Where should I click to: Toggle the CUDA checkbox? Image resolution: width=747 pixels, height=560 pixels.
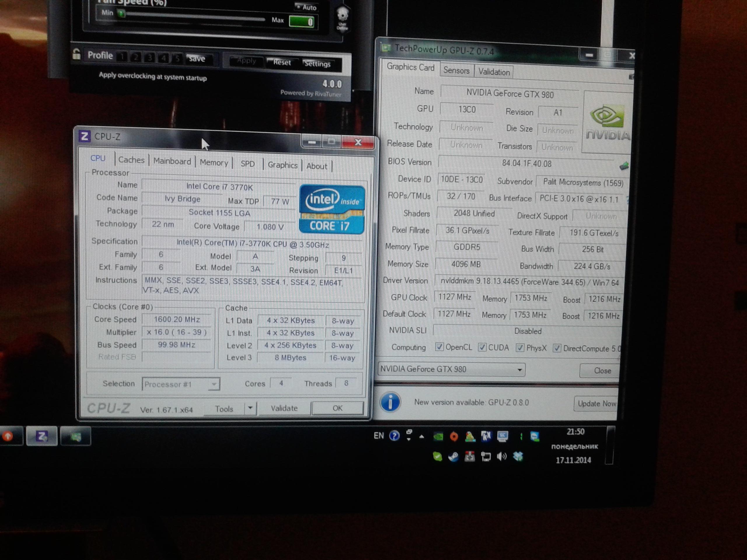(x=482, y=347)
